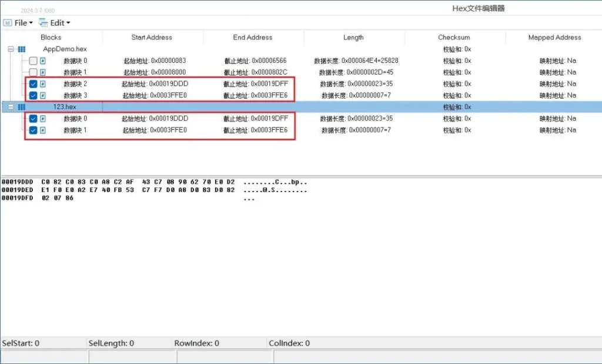Image resolution: width=602 pixels, height=364 pixels.
Task: Click the file icon of AppDemo.hex 数据块 0
Action: (x=43, y=61)
